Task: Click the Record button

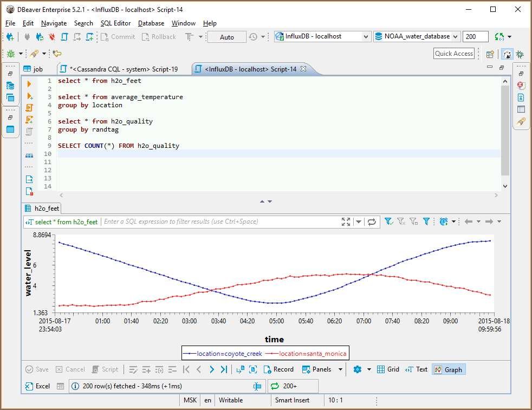Action: click(278, 369)
